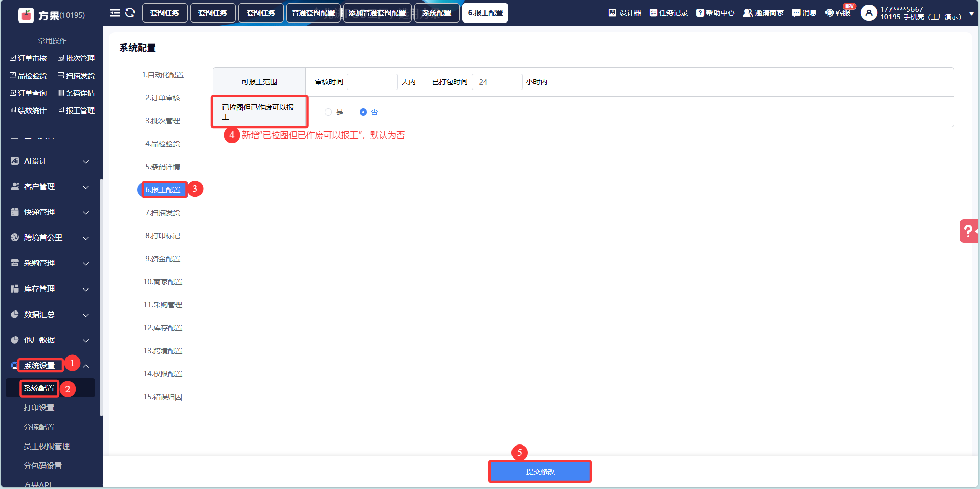Click the 跨境首公里 sidebar icon
The height and width of the screenshot is (489, 980).
(15, 237)
